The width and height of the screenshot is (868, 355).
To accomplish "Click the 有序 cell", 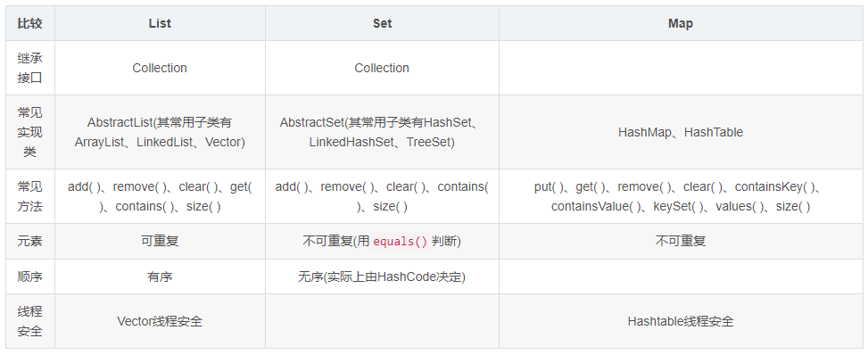I will coord(160,277).
